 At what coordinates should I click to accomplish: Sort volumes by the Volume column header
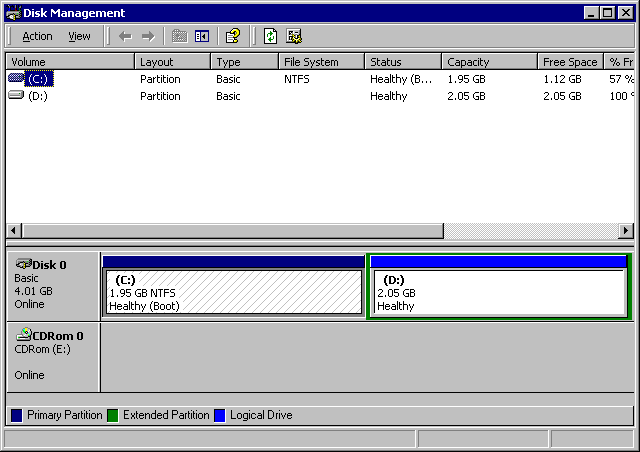(69, 62)
